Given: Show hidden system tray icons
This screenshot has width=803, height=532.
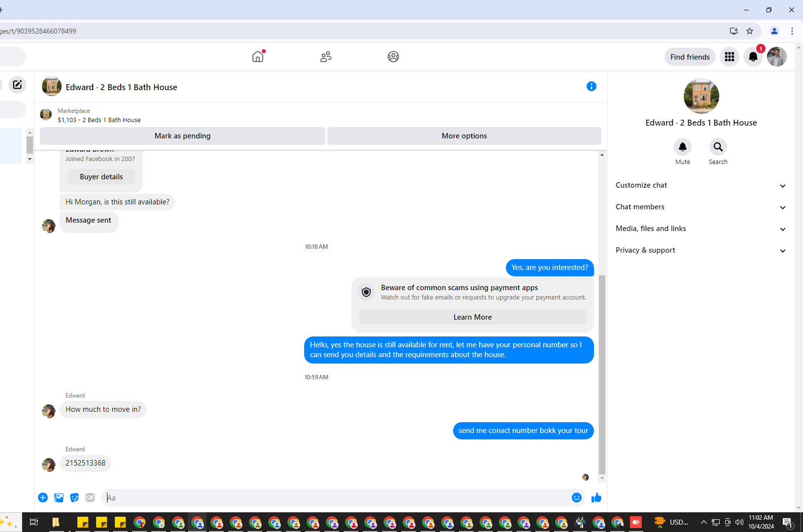Looking at the screenshot, I should click(x=703, y=522).
